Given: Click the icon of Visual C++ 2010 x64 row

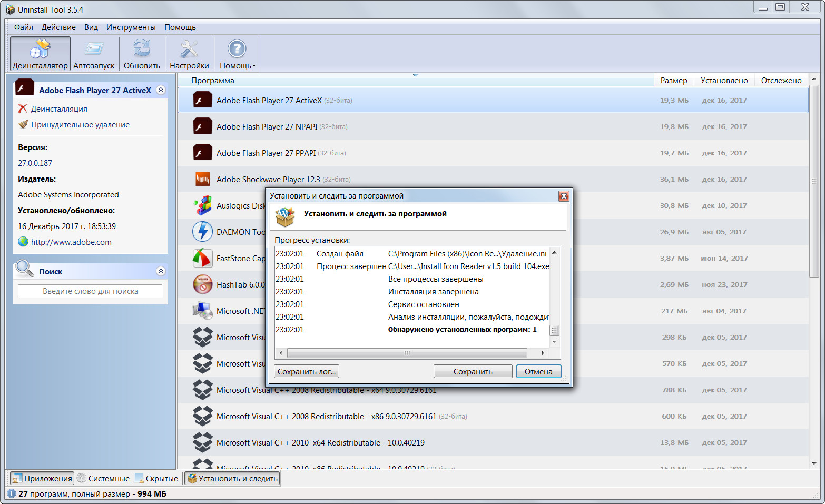Looking at the screenshot, I should pyautogui.click(x=202, y=442).
